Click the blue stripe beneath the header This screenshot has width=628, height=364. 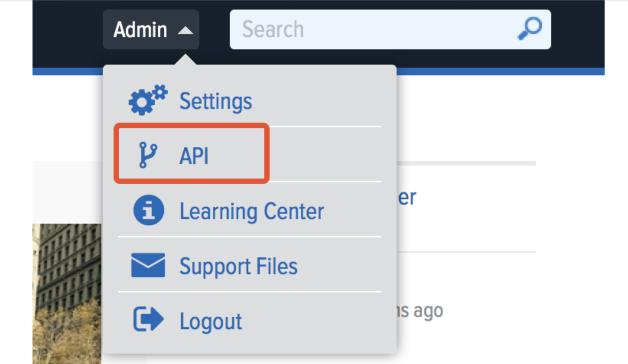[x=497, y=71]
